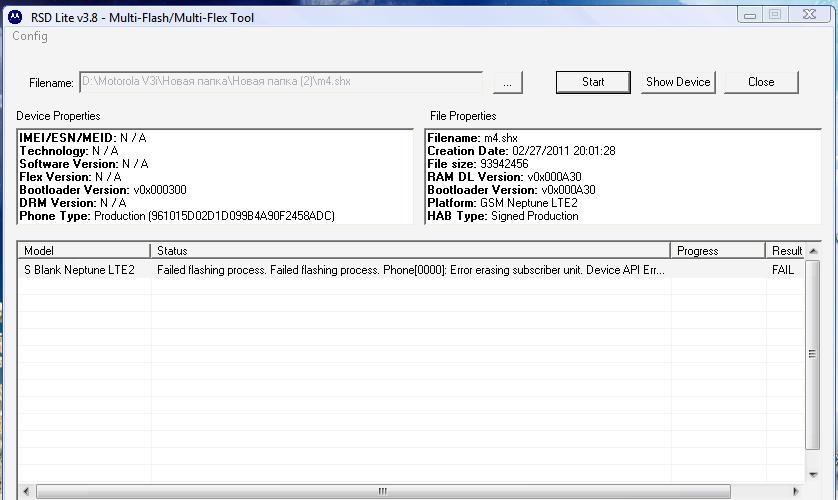Click the IMEI/ESN/MEID N / A line
The image size is (838, 500).
click(83, 138)
